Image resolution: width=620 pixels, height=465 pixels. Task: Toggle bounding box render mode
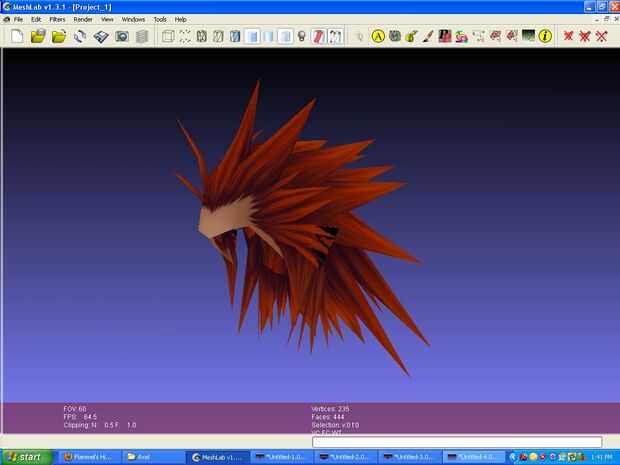point(168,37)
